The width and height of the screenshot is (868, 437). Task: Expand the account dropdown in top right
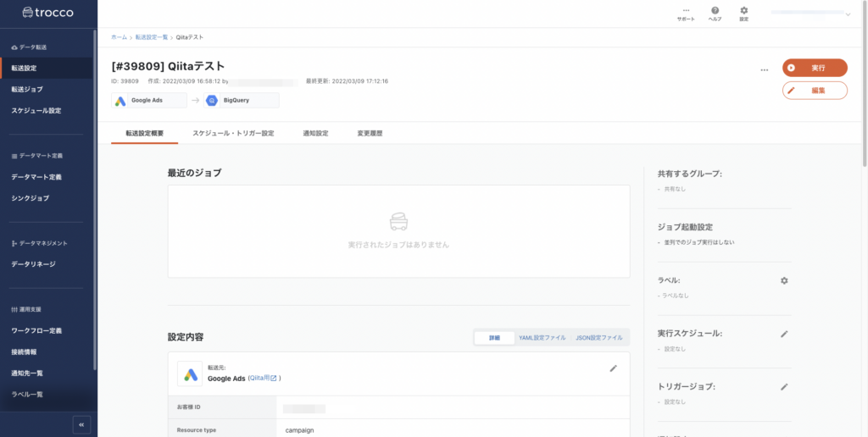click(848, 14)
